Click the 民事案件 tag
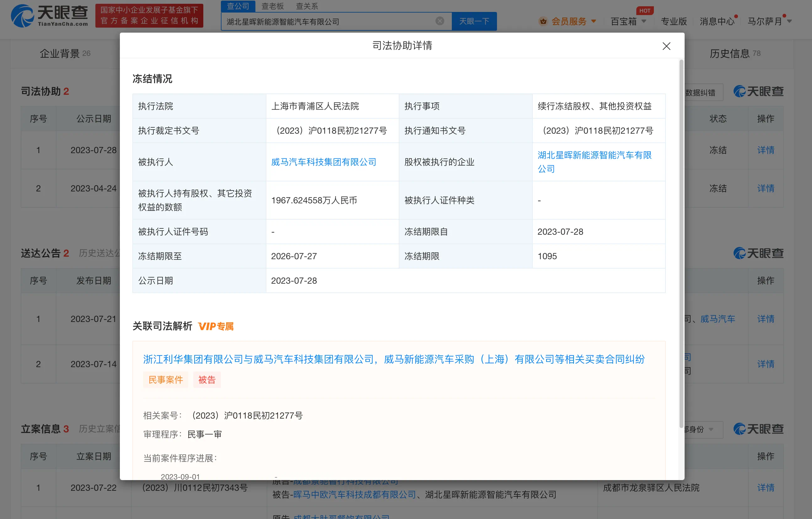Screen dimensions: 812x519 (x=166, y=380)
